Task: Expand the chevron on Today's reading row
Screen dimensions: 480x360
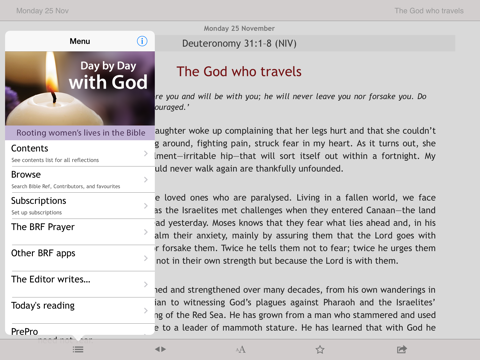Action: (x=146, y=311)
